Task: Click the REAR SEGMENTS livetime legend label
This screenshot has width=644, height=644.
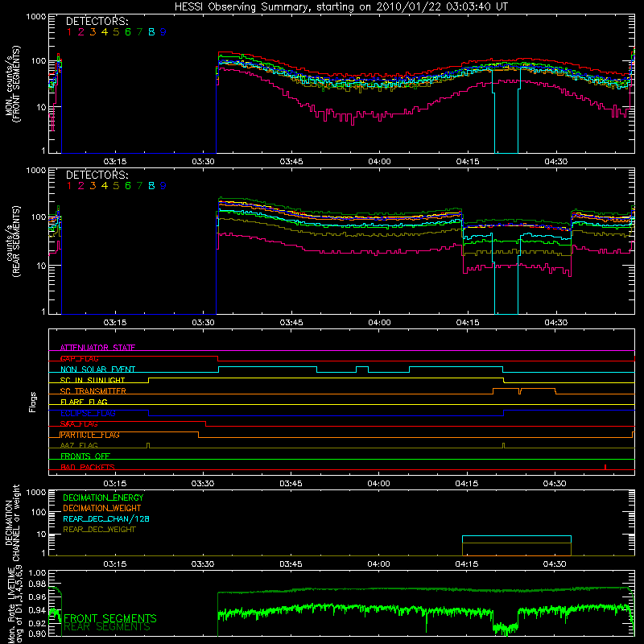Action: [107, 627]
